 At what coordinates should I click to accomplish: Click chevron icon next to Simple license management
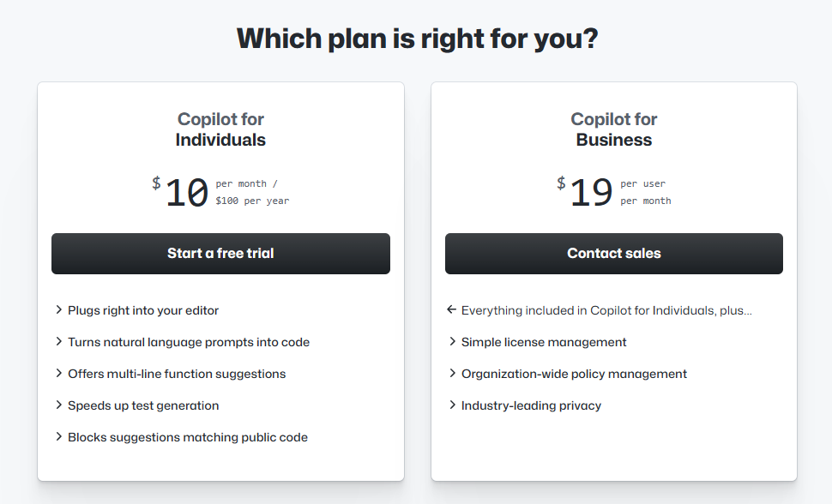tap(453, 342)
